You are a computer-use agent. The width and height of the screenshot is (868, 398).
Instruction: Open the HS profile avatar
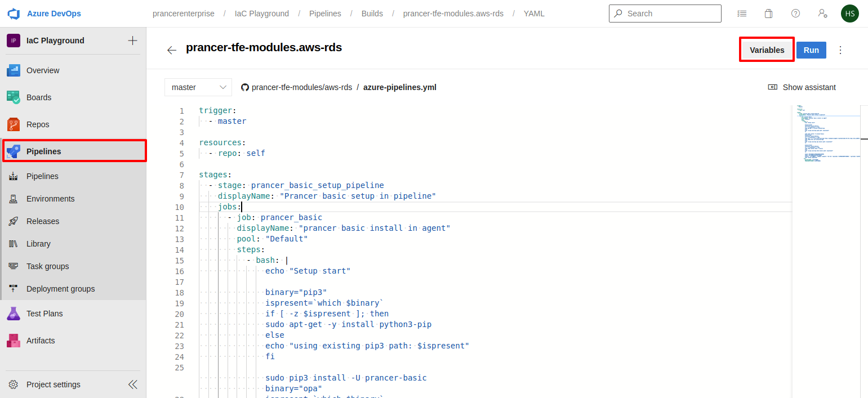tap(849, 14)
